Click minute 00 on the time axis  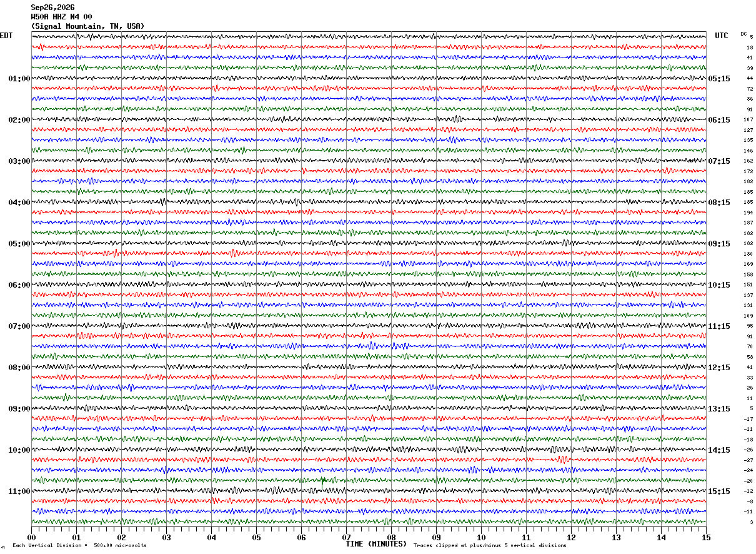[31, 537]
